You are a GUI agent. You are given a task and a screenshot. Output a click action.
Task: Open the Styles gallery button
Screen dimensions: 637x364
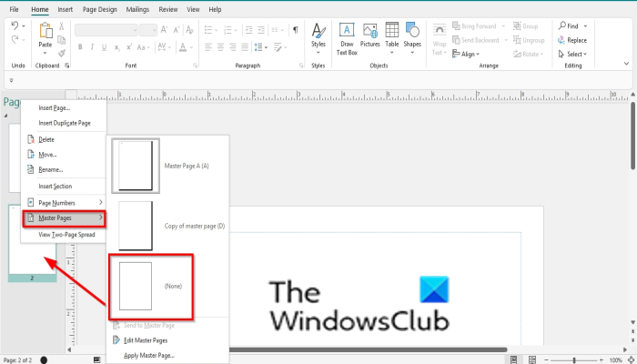(x=318, y=38)
